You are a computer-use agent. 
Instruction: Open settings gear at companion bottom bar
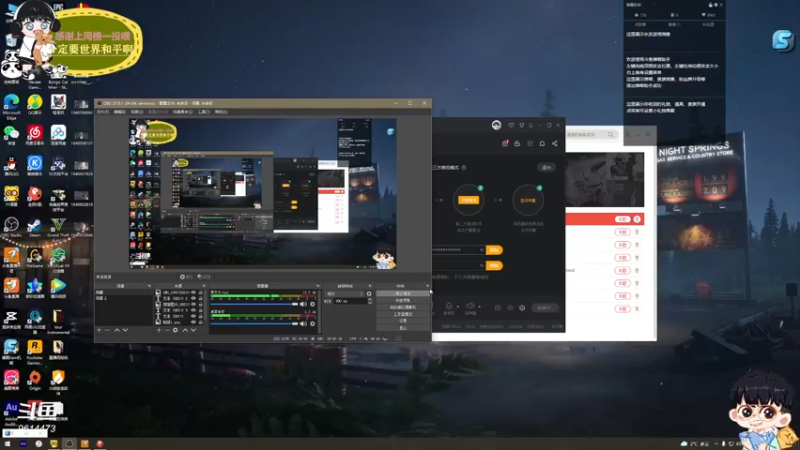click(x=522, y=308)
